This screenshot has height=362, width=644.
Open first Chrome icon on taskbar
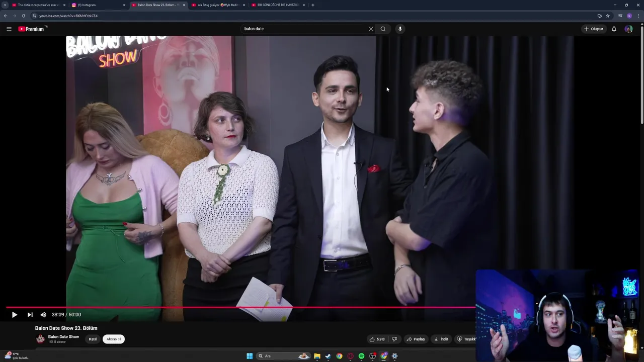tap(339, 356)
